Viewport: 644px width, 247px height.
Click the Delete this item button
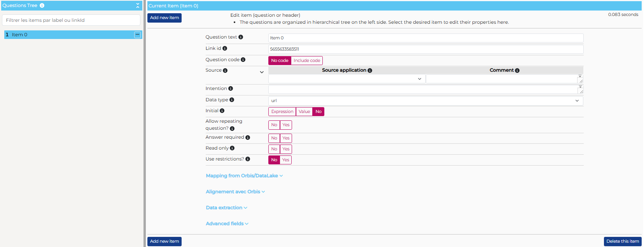[x=622, y=242]
